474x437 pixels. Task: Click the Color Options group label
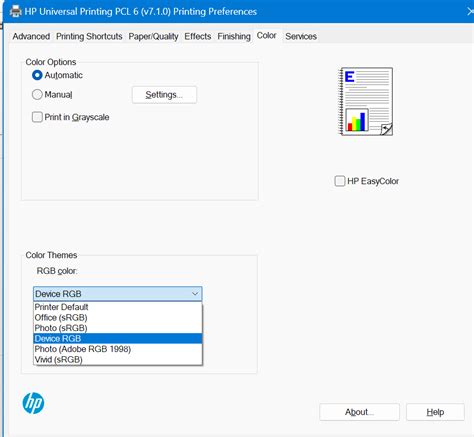tap(51, 62)
